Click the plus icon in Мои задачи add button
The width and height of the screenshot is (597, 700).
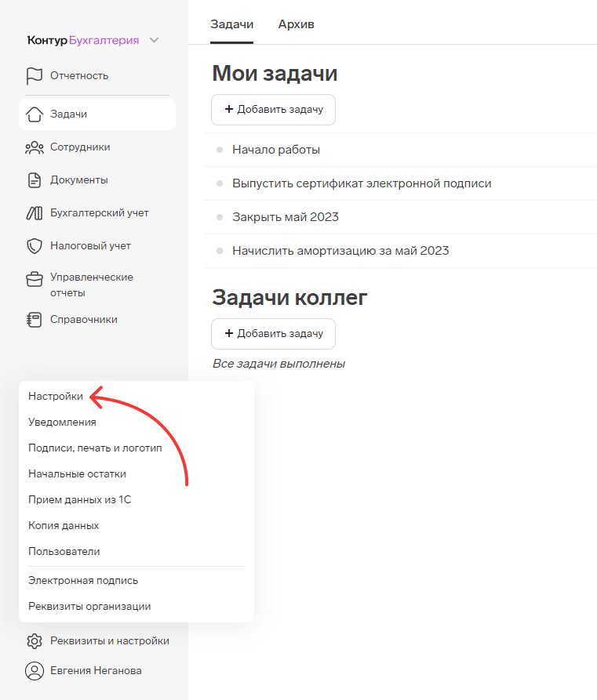point(229,109)
